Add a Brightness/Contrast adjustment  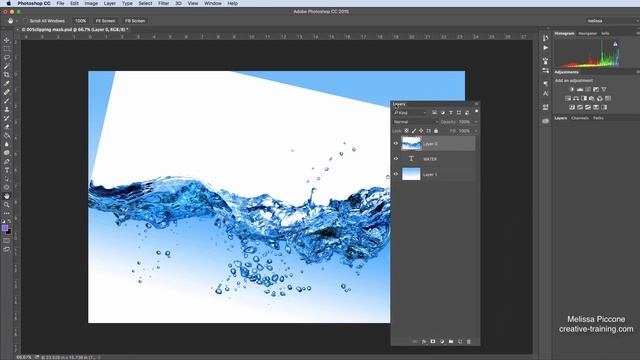(x=572, y=89)
